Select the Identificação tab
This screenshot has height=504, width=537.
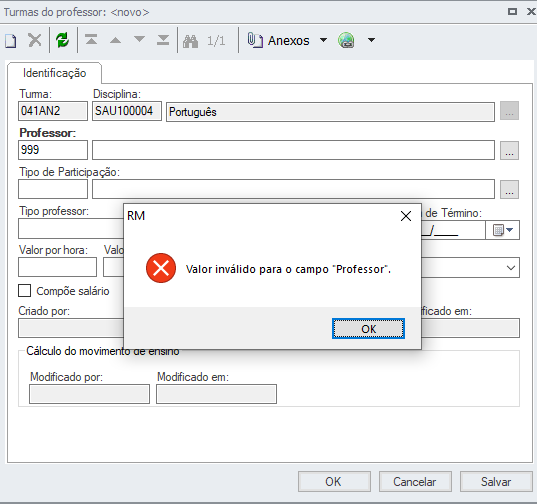(54, 73)
